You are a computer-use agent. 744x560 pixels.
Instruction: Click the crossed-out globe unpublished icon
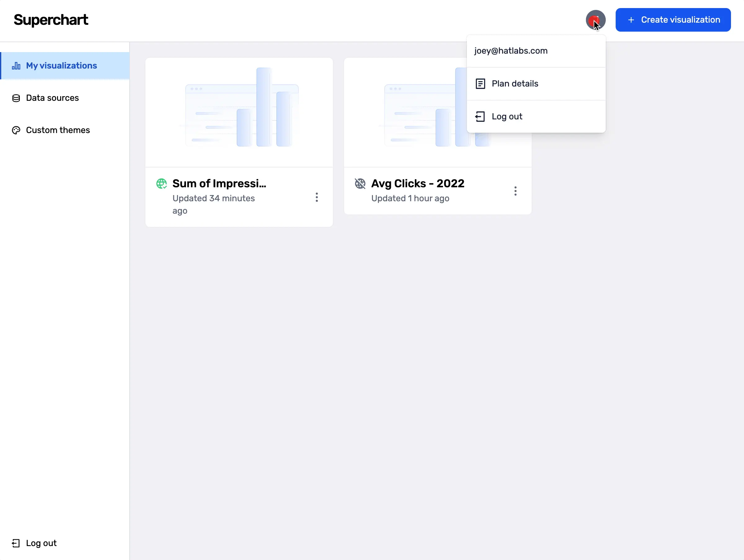click(360, 183)
